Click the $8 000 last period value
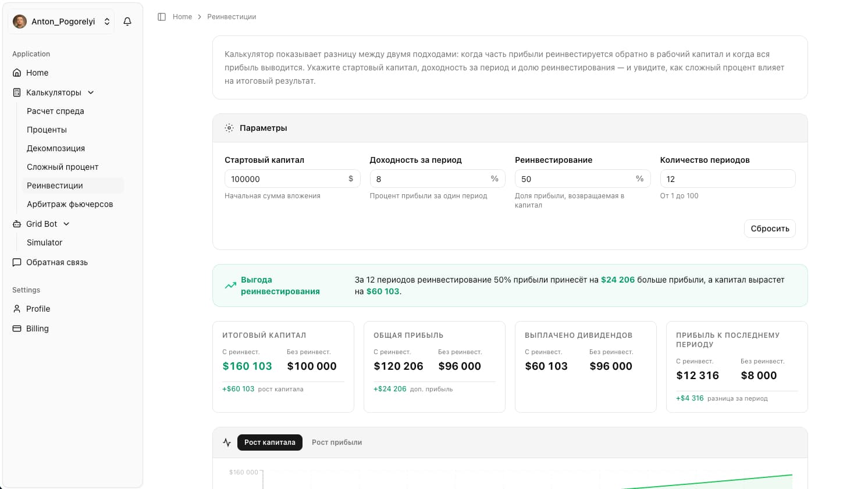Screen dimensions: 868x489 pos(759,376)
